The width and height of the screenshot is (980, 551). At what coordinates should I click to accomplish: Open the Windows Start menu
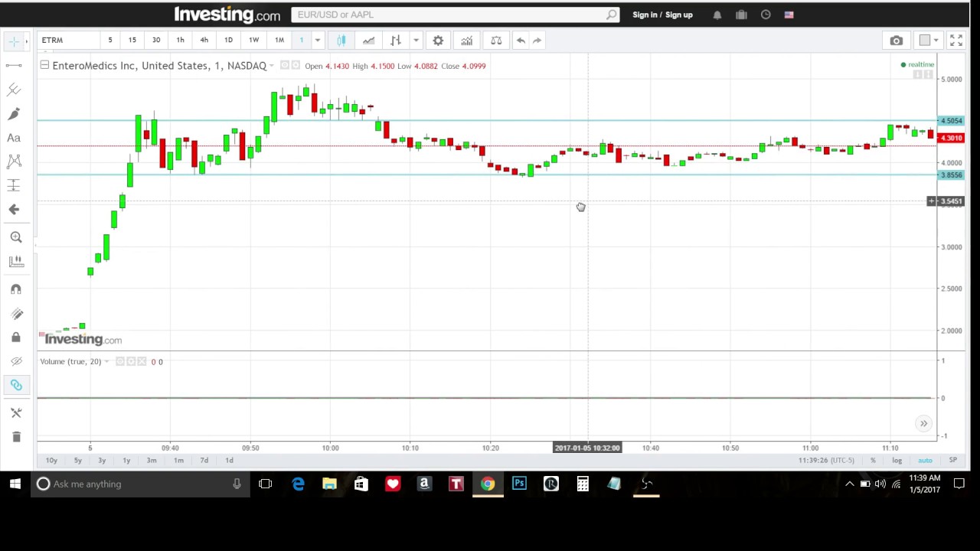pyautogui.click(x=15, y=484)
